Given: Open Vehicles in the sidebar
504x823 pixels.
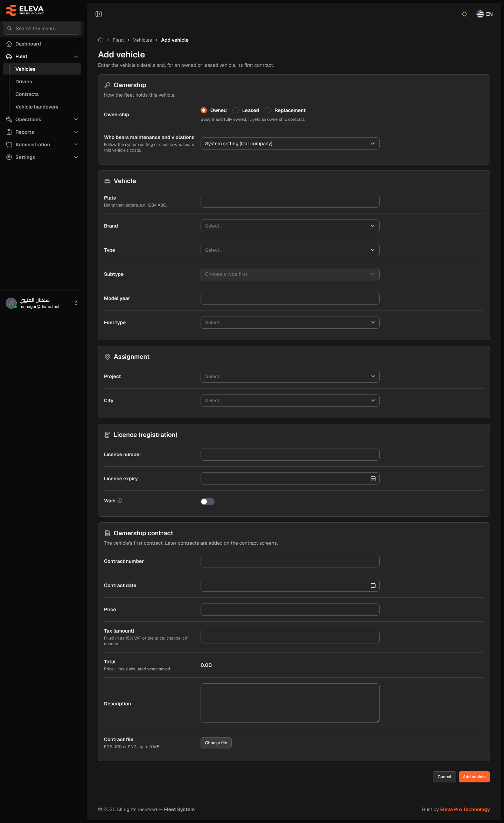Looking at the screenshot, I should point(42,69).
